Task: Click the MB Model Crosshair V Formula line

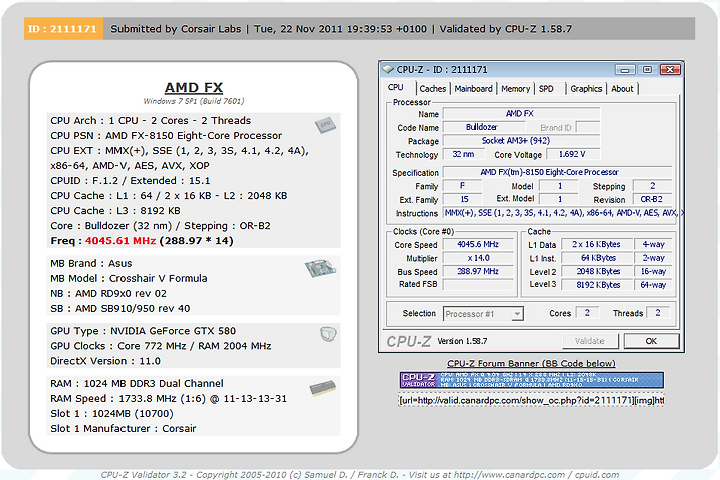Action: (129, 278)
